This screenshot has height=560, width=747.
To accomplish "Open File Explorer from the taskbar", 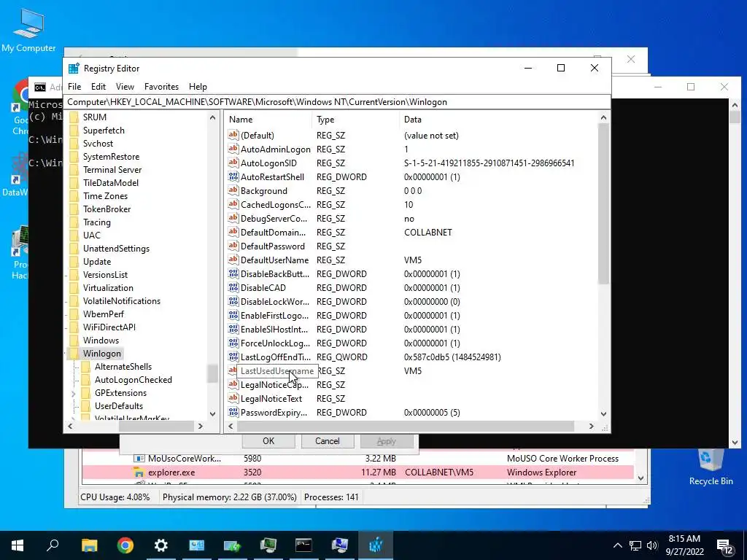I will [x=89, y=545].
